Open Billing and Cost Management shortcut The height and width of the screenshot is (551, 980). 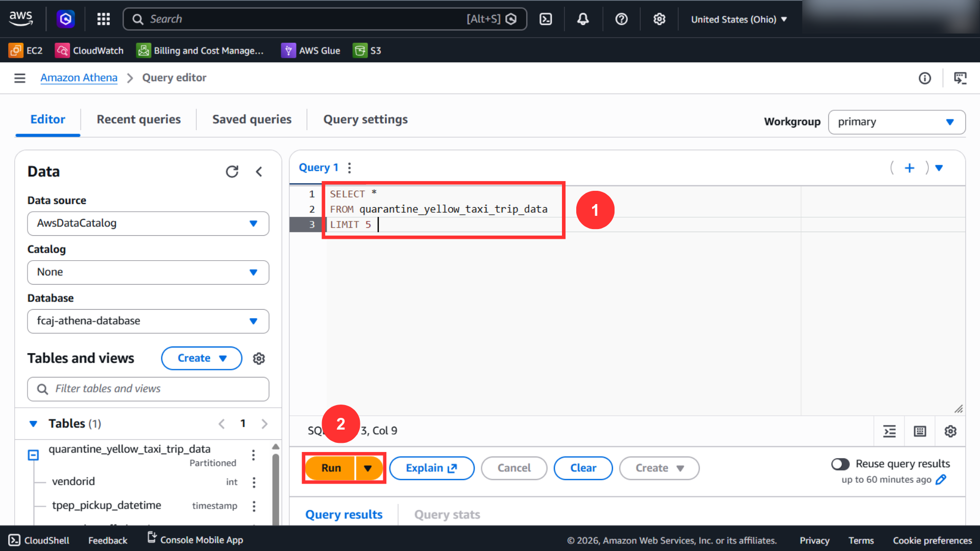pos(200,51)
